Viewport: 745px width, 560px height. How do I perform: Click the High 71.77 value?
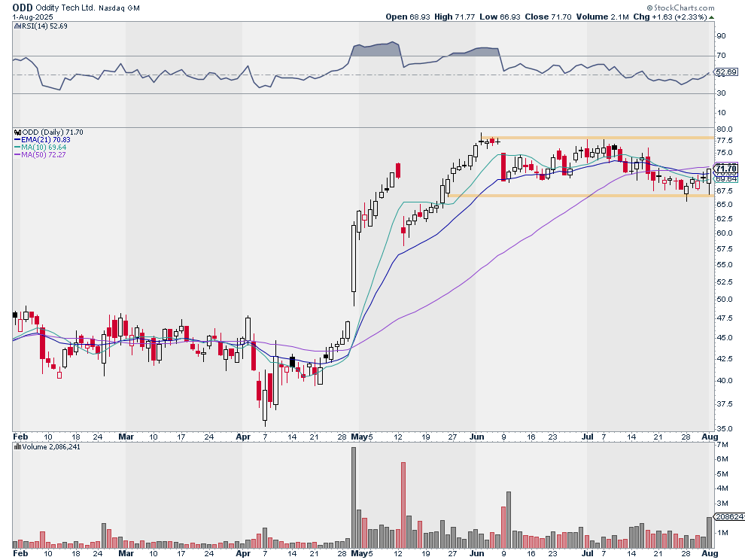(455, 17)
